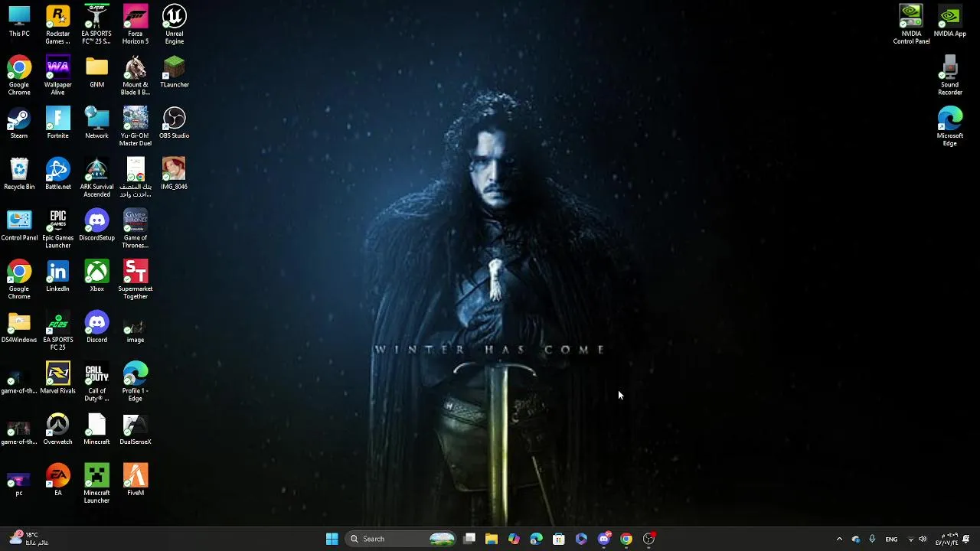Open the Windows Start menu
Screen dimensions: 980x551
pos(332,539)
